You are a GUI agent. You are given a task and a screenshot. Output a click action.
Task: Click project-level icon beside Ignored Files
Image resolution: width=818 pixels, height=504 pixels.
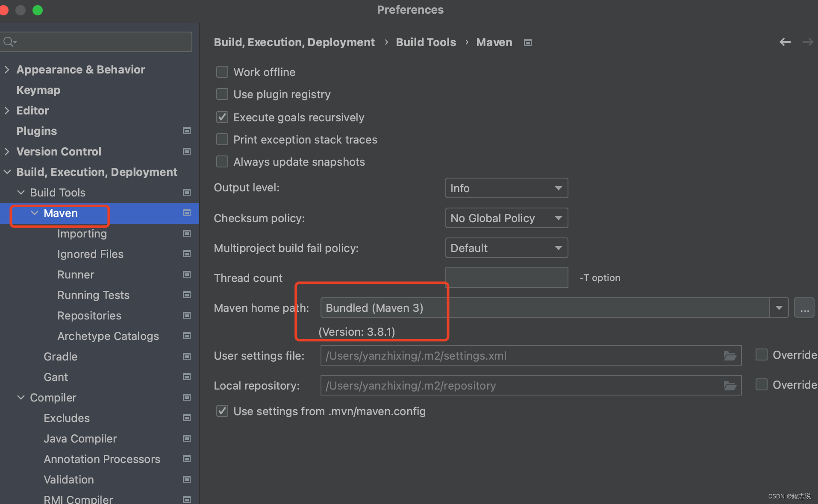(x=187, y=254)
